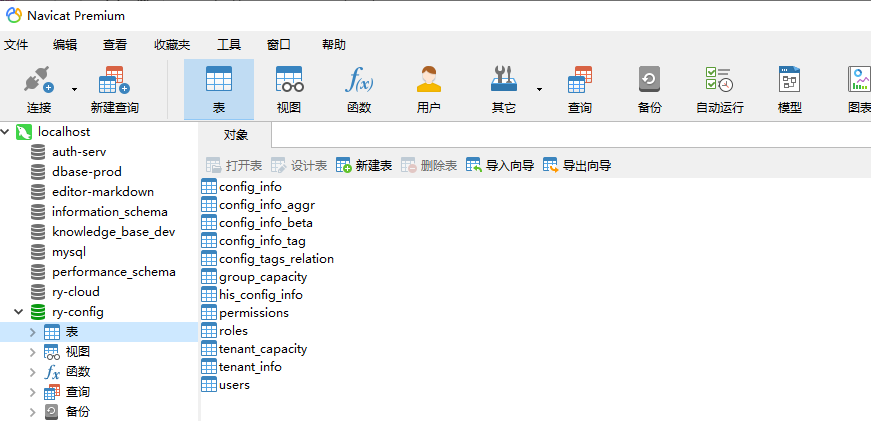Image resolution: width=871 pixels, height=421 pixels.
Task: Open the 查看 menu
Action: [x=115, y=45]
